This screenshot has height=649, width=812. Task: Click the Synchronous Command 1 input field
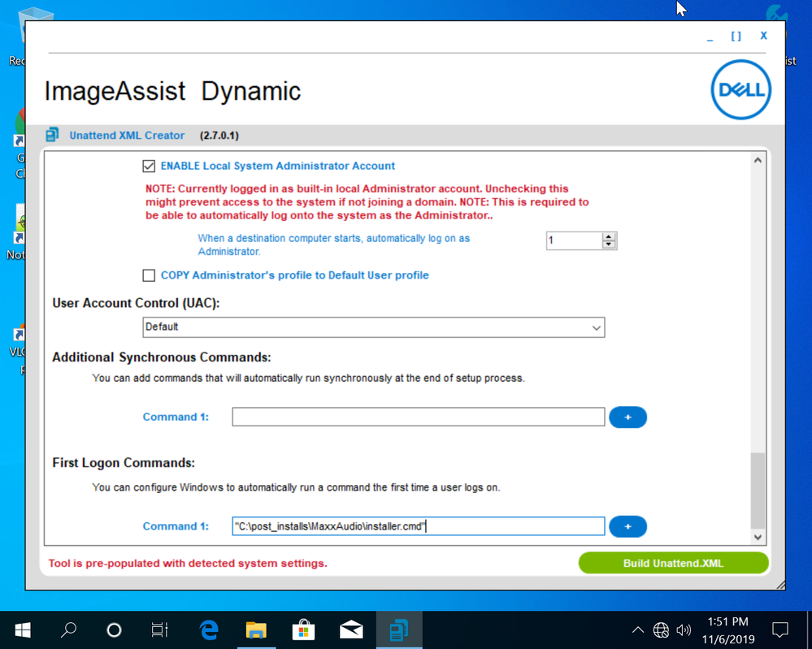419,418
